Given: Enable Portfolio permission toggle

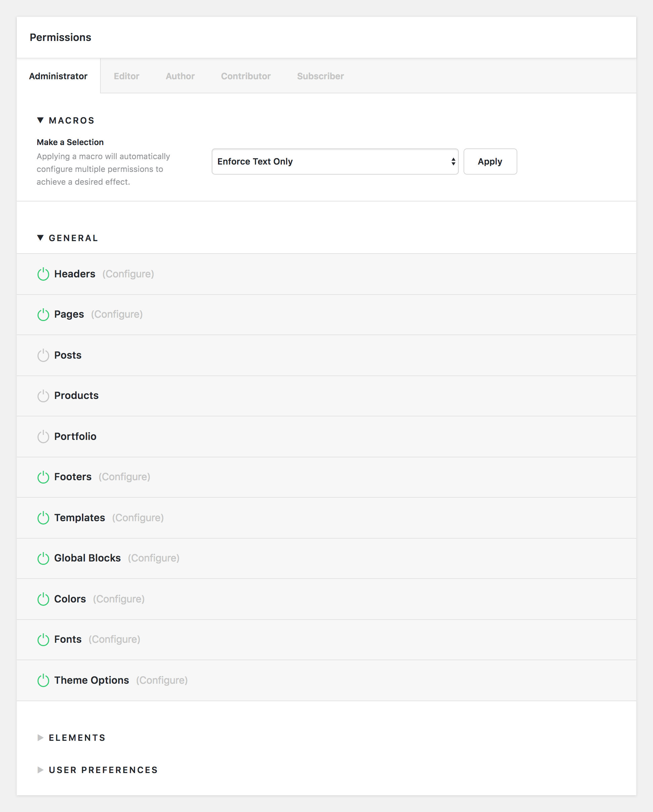Looking at the screenshot, I should pyautogui.click(x=43, y=436).
